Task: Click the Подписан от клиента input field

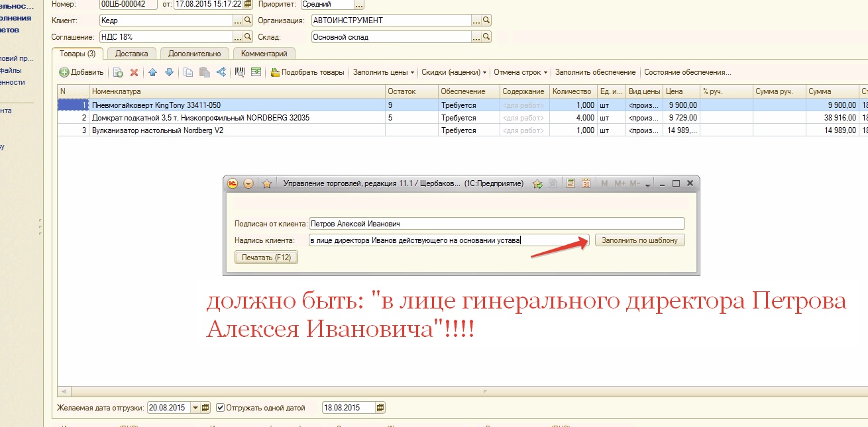Action: pyautogui.click(x=496, y=224)
